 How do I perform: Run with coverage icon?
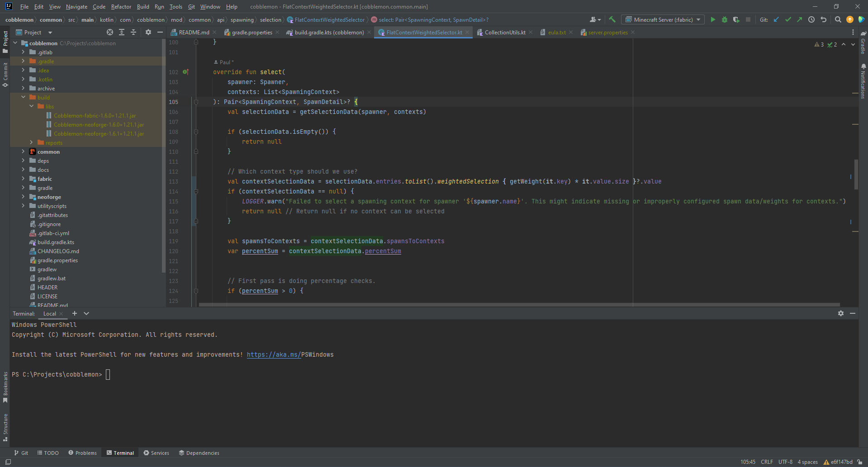(736, 19)
